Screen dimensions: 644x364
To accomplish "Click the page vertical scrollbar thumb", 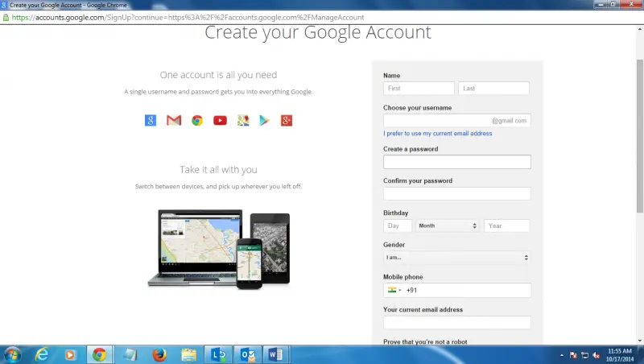I will [x=640, y=135].
